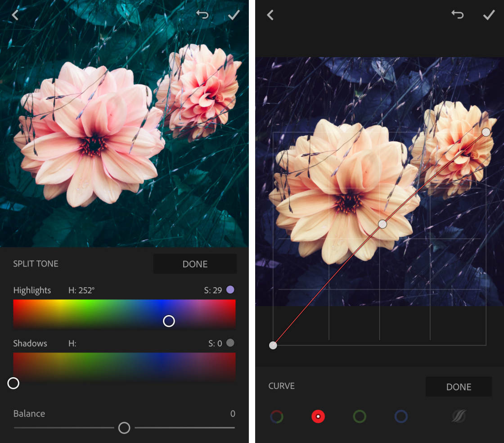Viewport: 504px width, 443px height.
Task: Tap the Highlights purple color swatch
Action: point(230,290)
